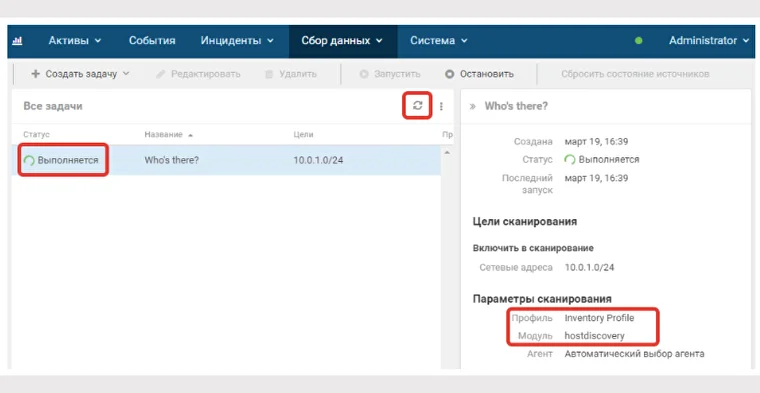
Task: Open the Инциденты dropdown menu
Action: tap(237, 41)
